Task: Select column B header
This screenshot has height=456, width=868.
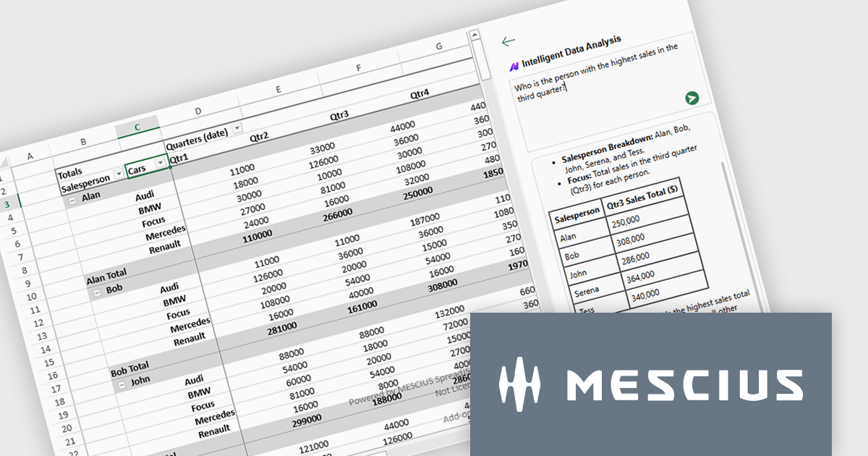Action: 83,142
